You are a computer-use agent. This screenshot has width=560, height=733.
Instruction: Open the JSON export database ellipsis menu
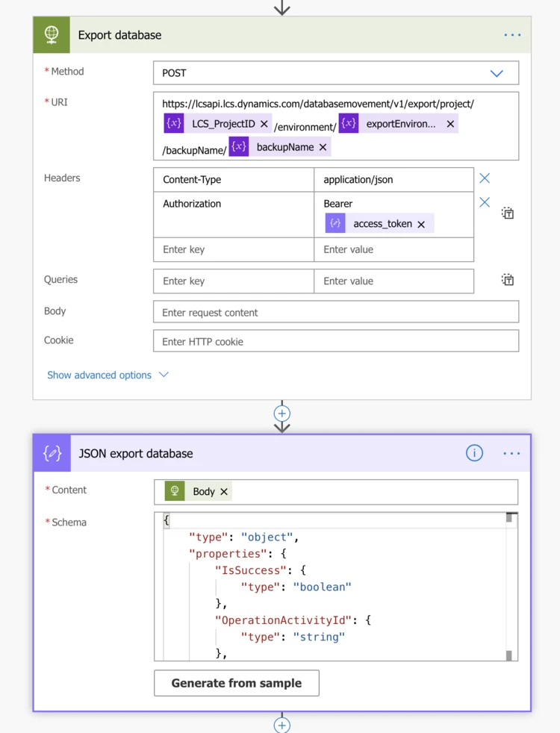[x=512, y=453]
